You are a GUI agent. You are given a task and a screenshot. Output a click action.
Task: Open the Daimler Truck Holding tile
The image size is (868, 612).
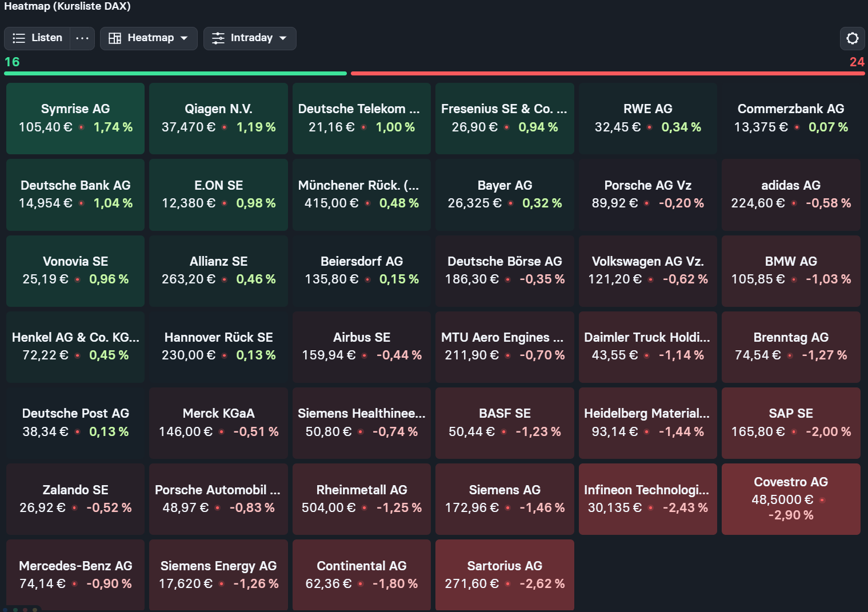click(648, 347)
